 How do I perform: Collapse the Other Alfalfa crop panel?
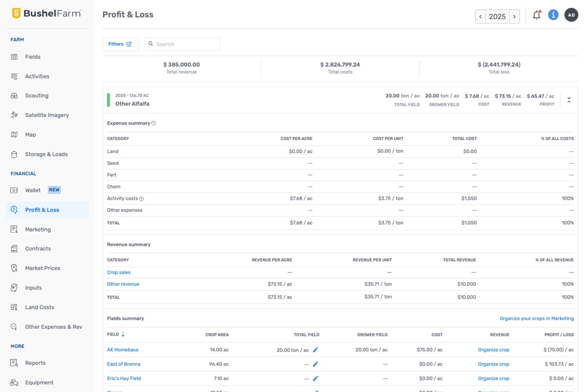(x=569, y=100)
